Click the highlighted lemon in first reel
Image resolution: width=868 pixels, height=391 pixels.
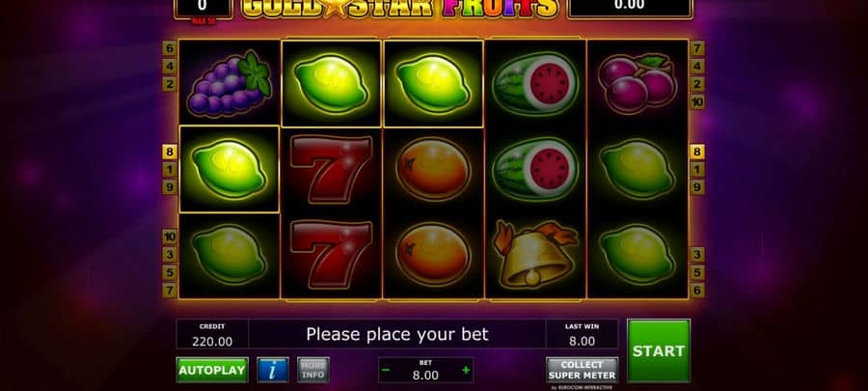[x=229, y=169]
